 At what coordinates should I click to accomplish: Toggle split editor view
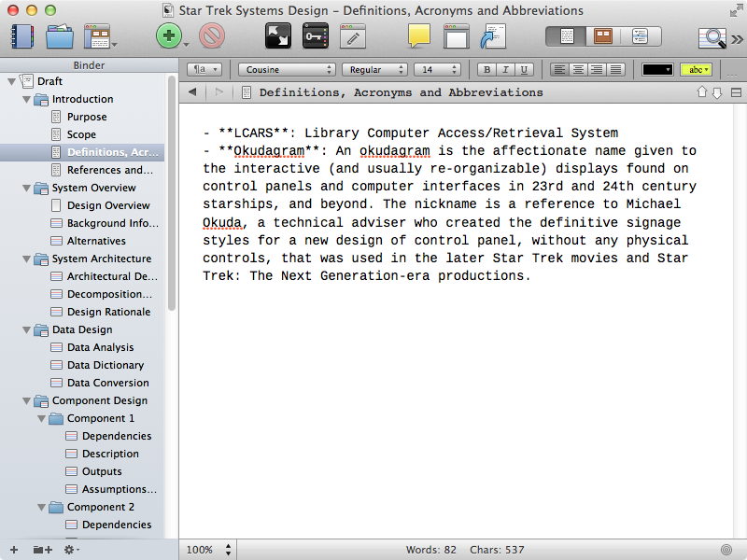pos(736,92)
